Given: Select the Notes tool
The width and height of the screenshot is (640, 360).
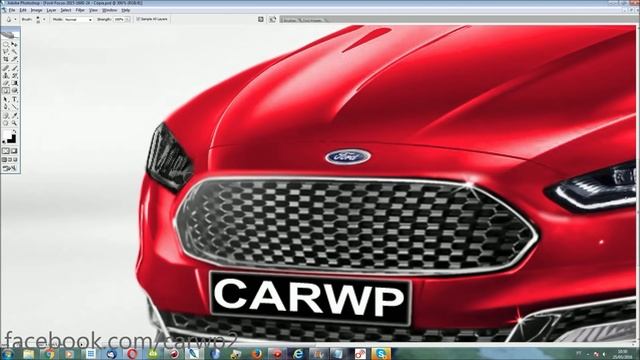Looking at the screenshot, I should [x=6, y=115].
